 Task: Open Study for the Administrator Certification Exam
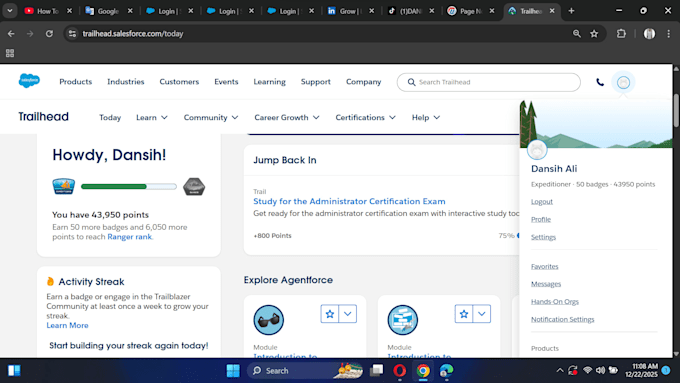point(349,201)
